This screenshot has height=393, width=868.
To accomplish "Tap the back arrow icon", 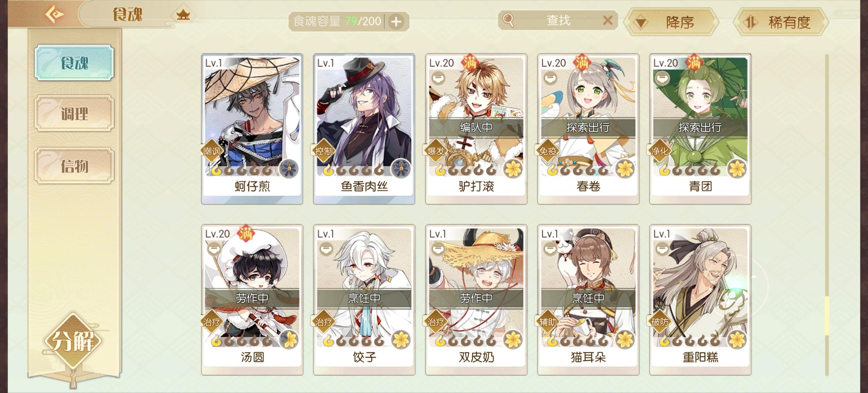I will 55,14.
